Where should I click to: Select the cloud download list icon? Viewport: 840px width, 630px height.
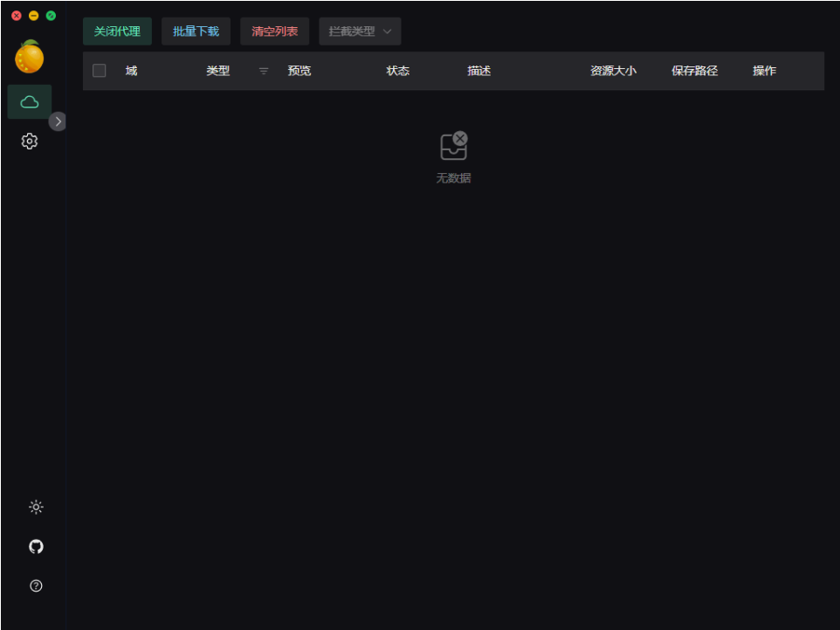[30, 101]
